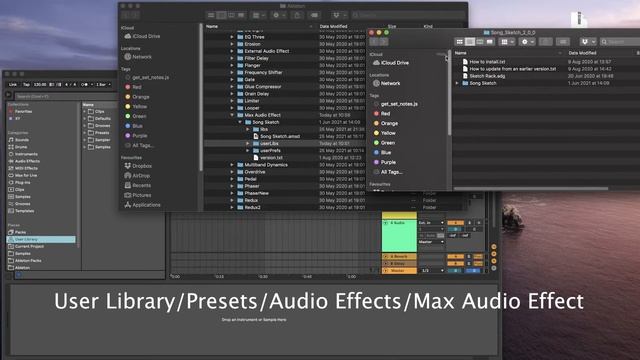The image size is (640, 360).
Task: Open Instruments category in Live browser
Action: point(23,154)
